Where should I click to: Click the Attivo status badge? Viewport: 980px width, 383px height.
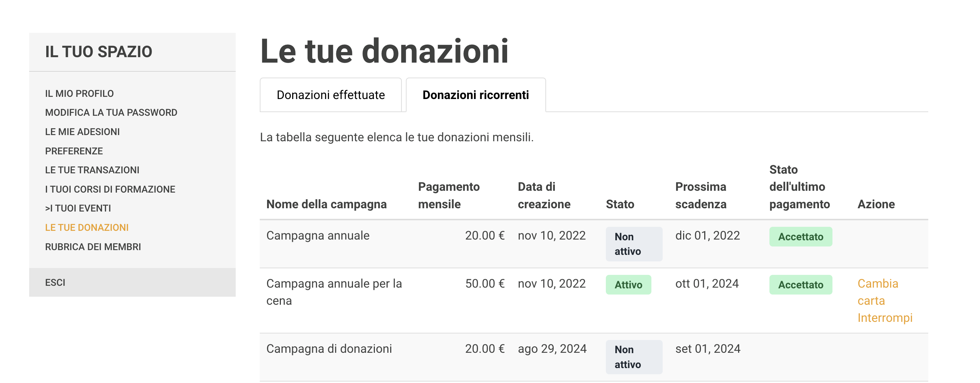[x=628, y=285]
